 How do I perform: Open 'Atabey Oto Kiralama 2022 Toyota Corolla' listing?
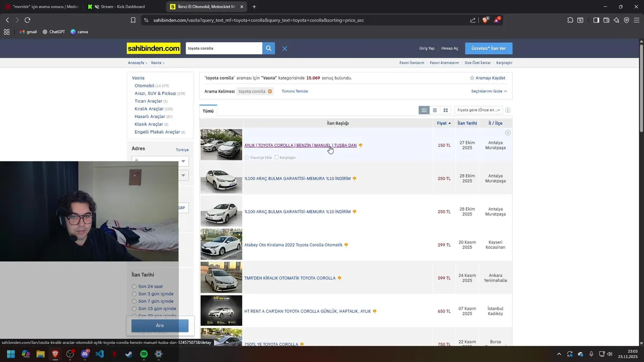click(293, 245)
